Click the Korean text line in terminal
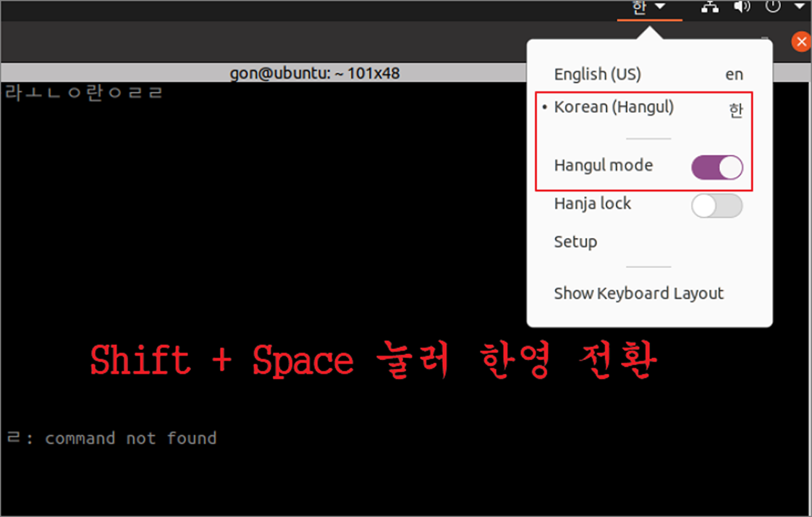This screenshot has width=812, height=517. point(84,93)
